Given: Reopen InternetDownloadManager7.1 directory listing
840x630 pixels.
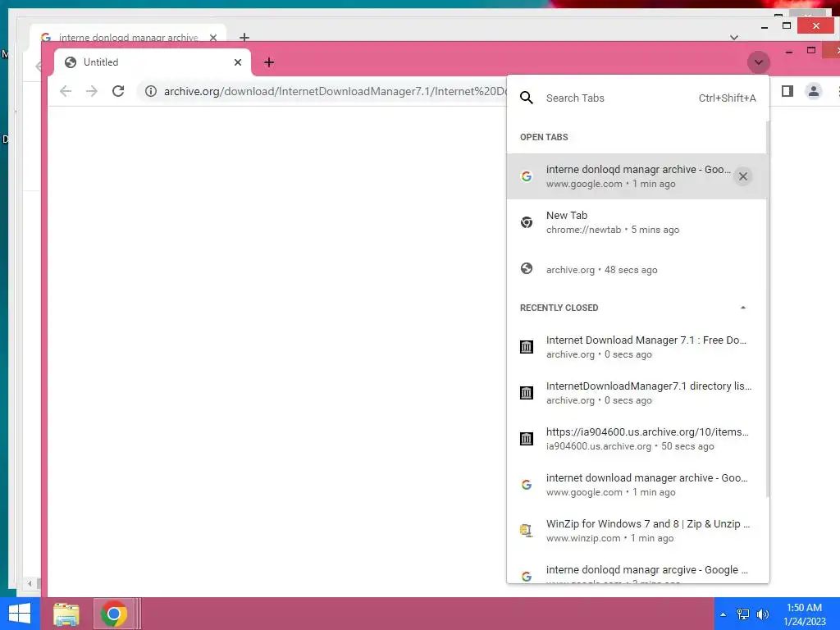Looking at the screenshot, I should pyautogui.click(x=637, y=393).
